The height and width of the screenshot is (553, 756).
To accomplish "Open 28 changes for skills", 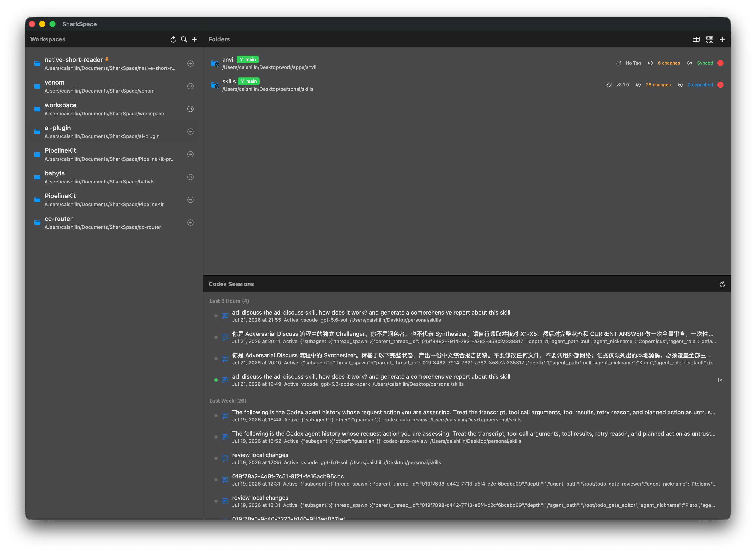I will click(x=658, y=85).
